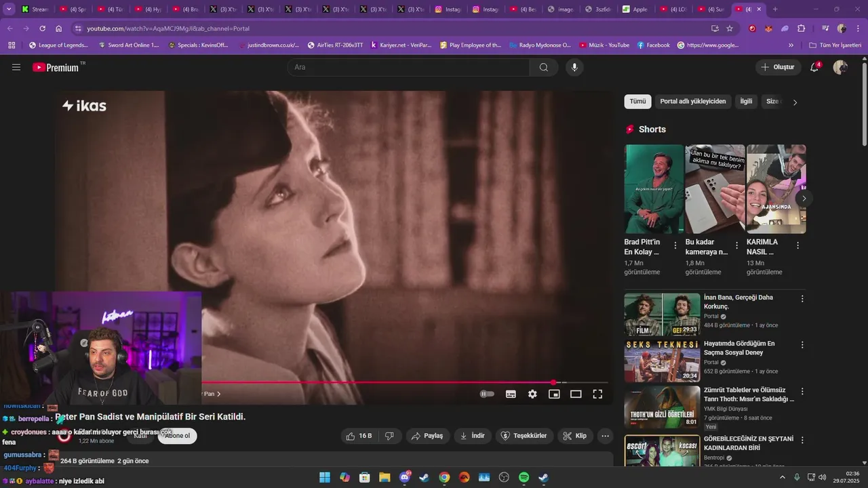Open tab search dropdown in Chrome
The height and width of the screenshot is (488, 868).
pyautogui.click(x=9, y=9)
